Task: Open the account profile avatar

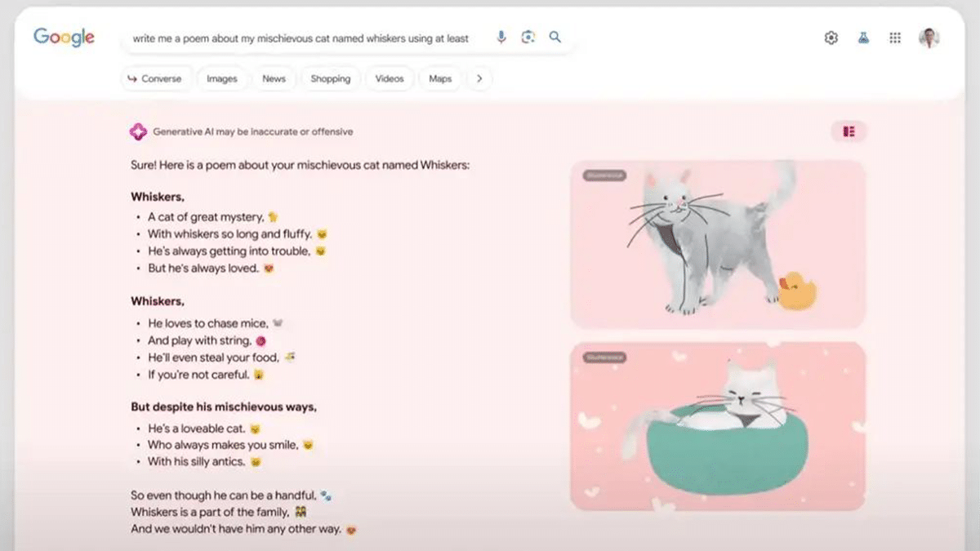Action: coord(929,38)
